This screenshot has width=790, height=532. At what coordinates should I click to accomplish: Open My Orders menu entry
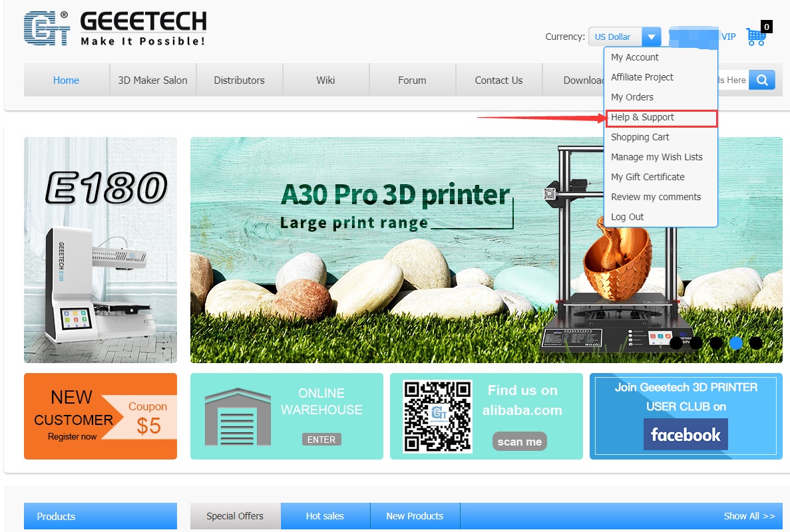click(632, 97)
